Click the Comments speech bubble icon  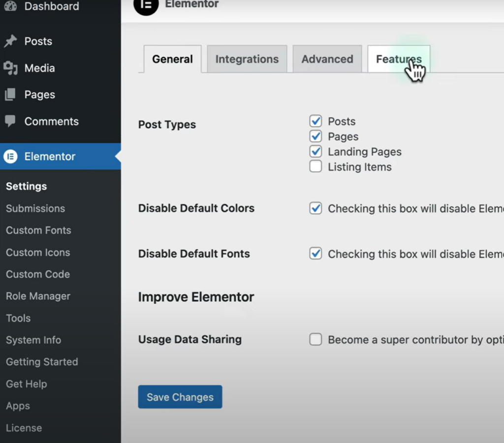pyautogui.click(x=10, y=121)
